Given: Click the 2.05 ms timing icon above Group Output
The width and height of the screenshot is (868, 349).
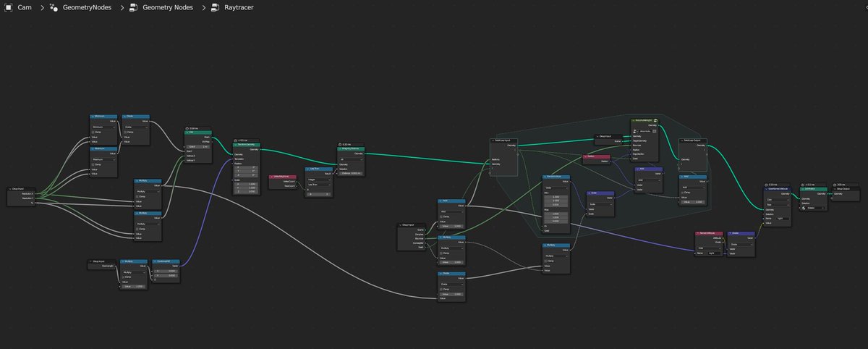Looking at the screenshot, I should pyautogui.click(x=835, y=185).
